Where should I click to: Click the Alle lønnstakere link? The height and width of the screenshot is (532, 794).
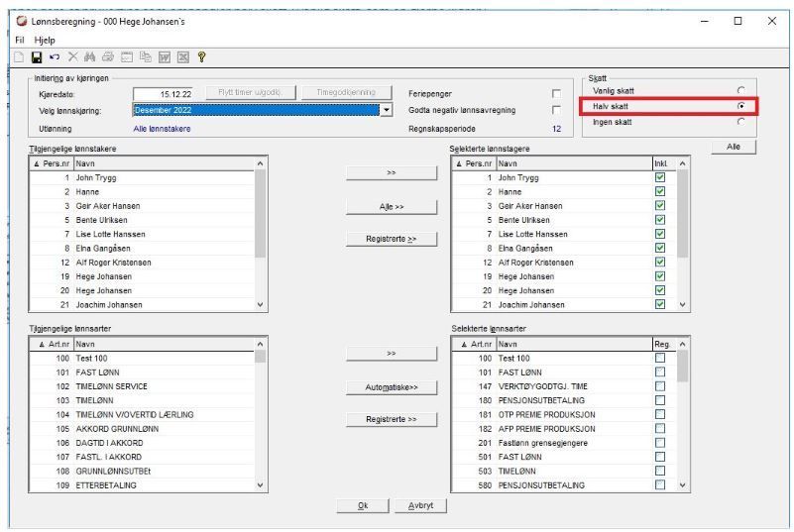162,129
